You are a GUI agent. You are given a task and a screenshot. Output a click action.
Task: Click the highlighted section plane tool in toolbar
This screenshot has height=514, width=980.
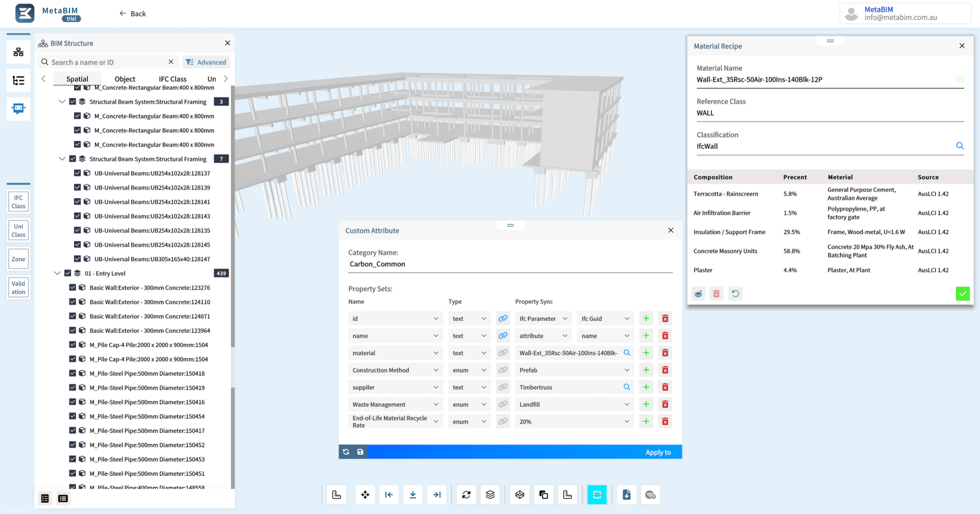point(597,495)
